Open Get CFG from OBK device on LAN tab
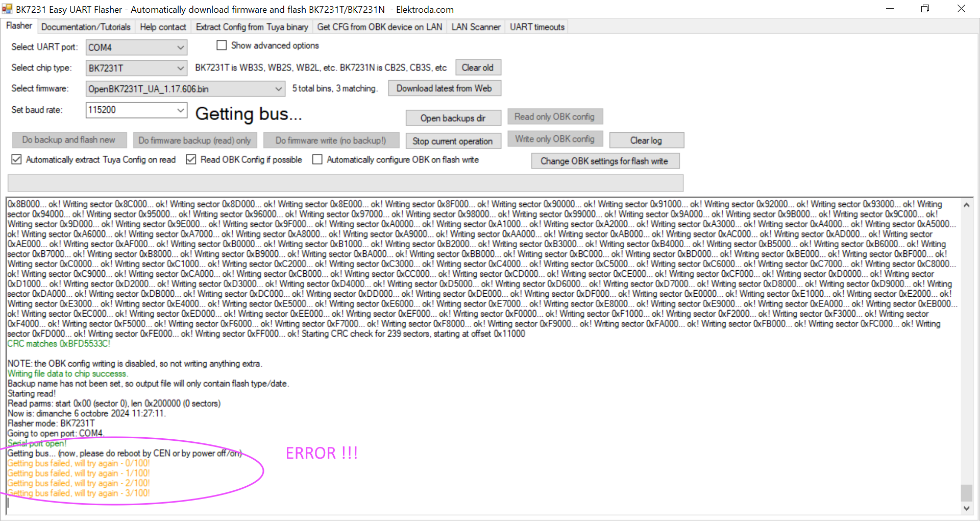This screenshot has height=521, width=980. pos(379,27)
